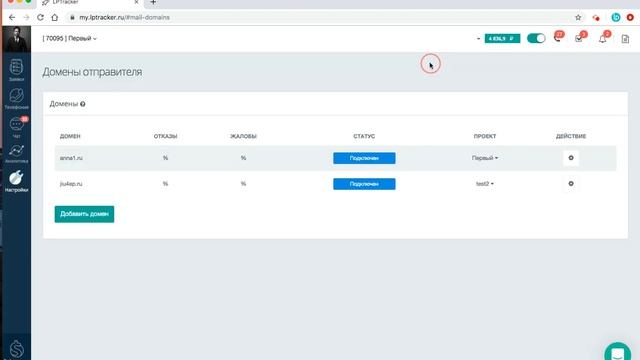Click the ДЕЙСТВИЕ column header
640x360 pixels.
[571, 136]
